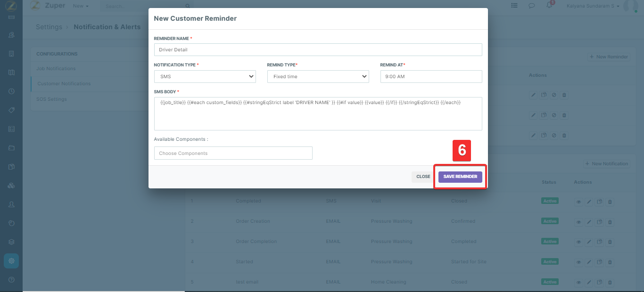The image size is (644, 292).
Task: Open the Notification Type dropdown
Action: coord(205,76)
